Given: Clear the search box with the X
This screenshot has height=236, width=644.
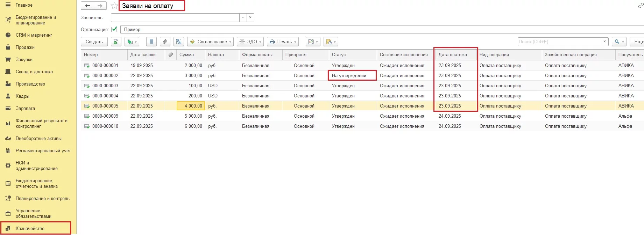Looking at the screenshot, I should [x=604, y=42].
